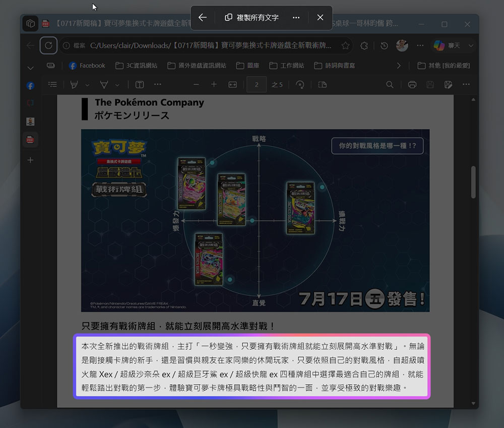Screen dimensions: 504x428
Task: Open the more options ellipsis in the text extraction toolbar
Action: [x=296, y=17]
